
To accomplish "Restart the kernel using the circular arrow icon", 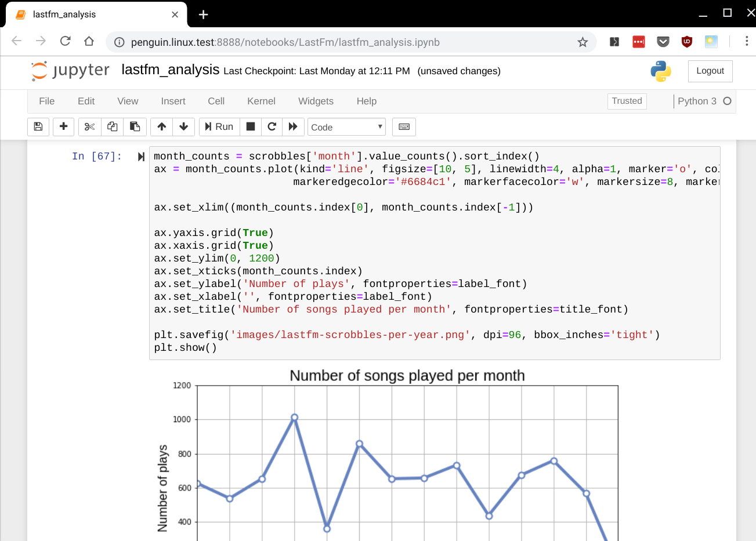I will [x=272, y=126].
